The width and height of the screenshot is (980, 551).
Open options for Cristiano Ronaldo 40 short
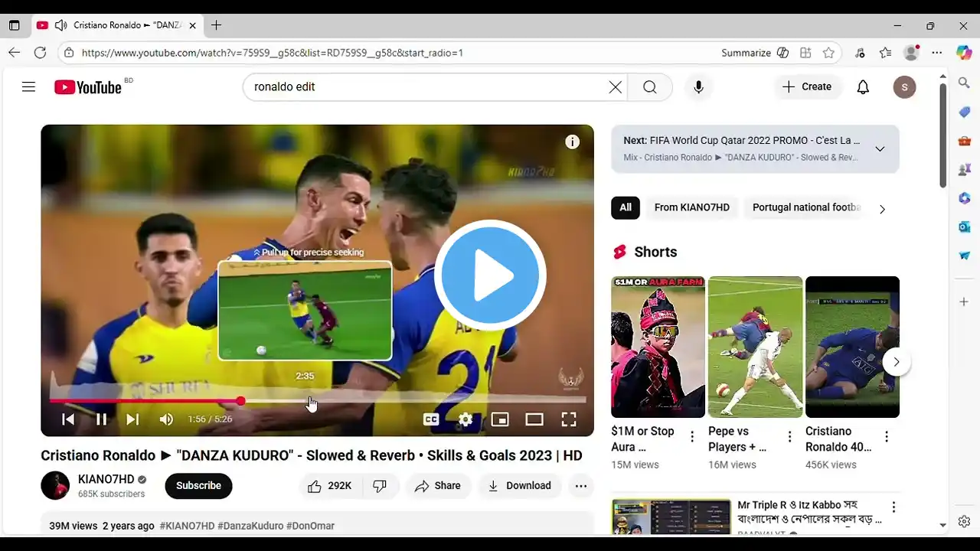click(x=887, y=437)
